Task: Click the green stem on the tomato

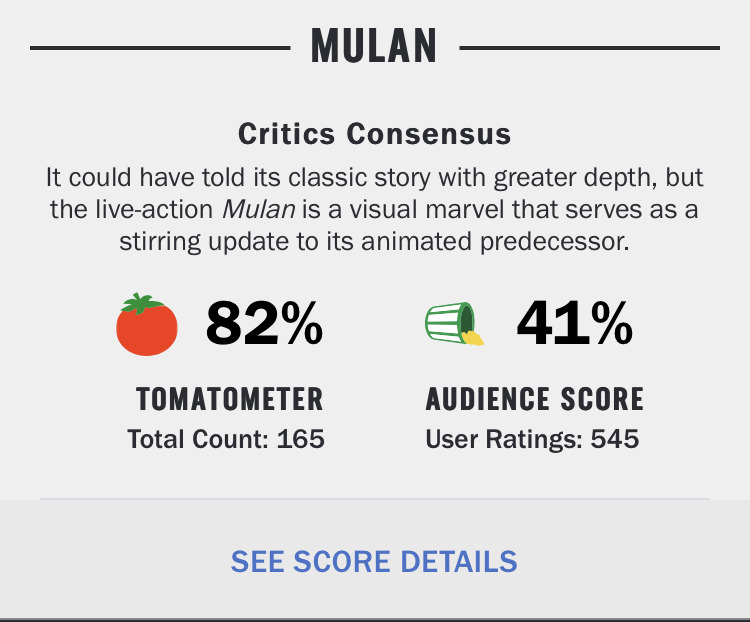Action: (x=141, y=303)
